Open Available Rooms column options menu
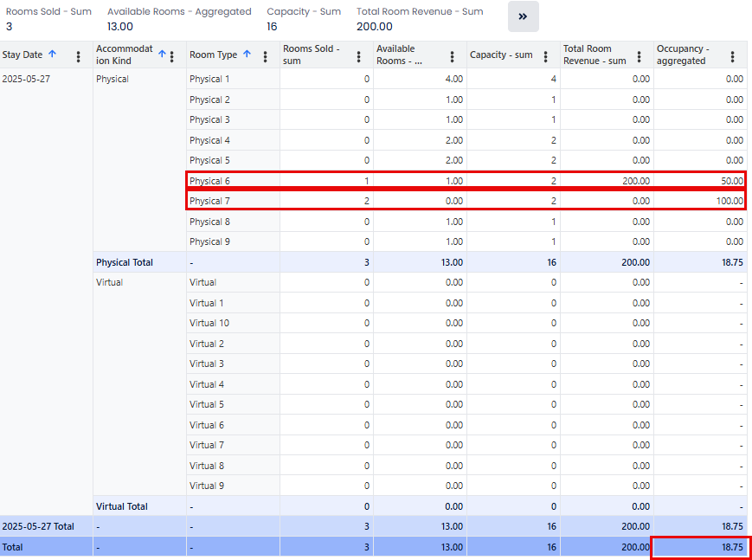This screenshot has height=560, width=752. (x=453, y=56)
